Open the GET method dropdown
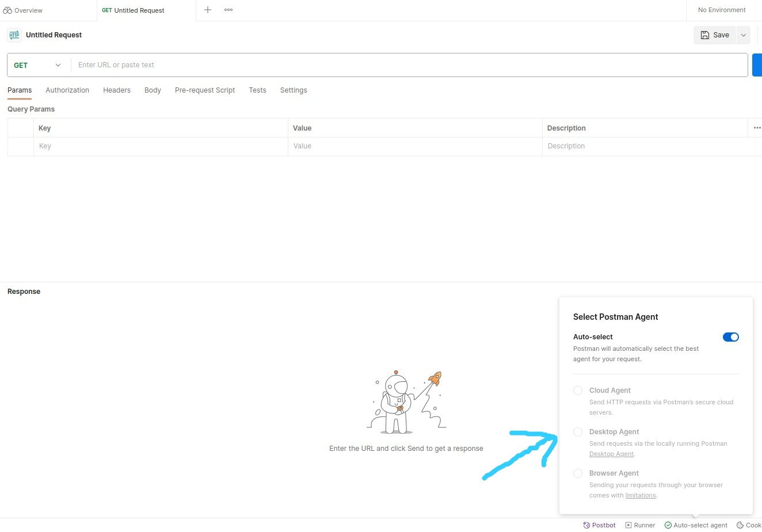762x532 pixels. [38, 65]
